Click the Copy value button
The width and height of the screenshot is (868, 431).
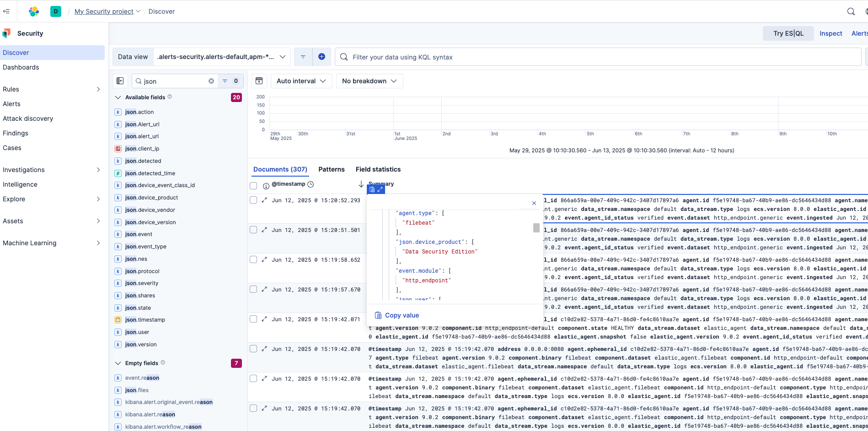tap(397, 315)
